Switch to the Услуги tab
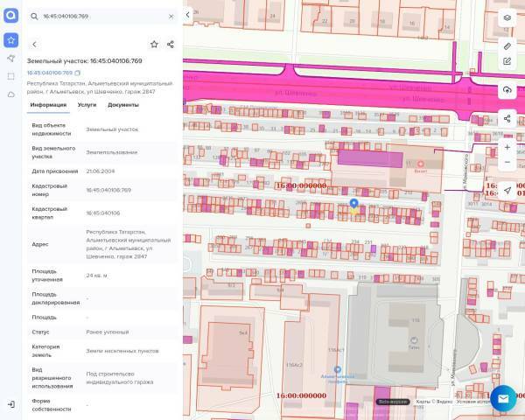 (87, 105)
